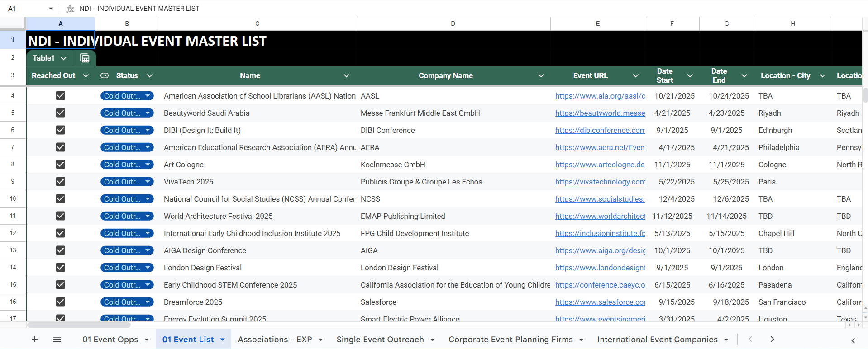The image size is (868, 349).
Task: Select the San Francisco city cell
Action: pos(793,302)
